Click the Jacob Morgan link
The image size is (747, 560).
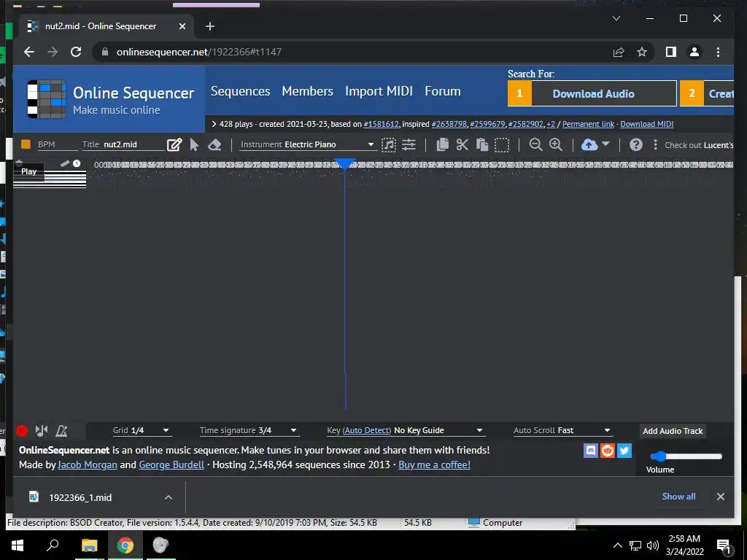coord(88,464)
